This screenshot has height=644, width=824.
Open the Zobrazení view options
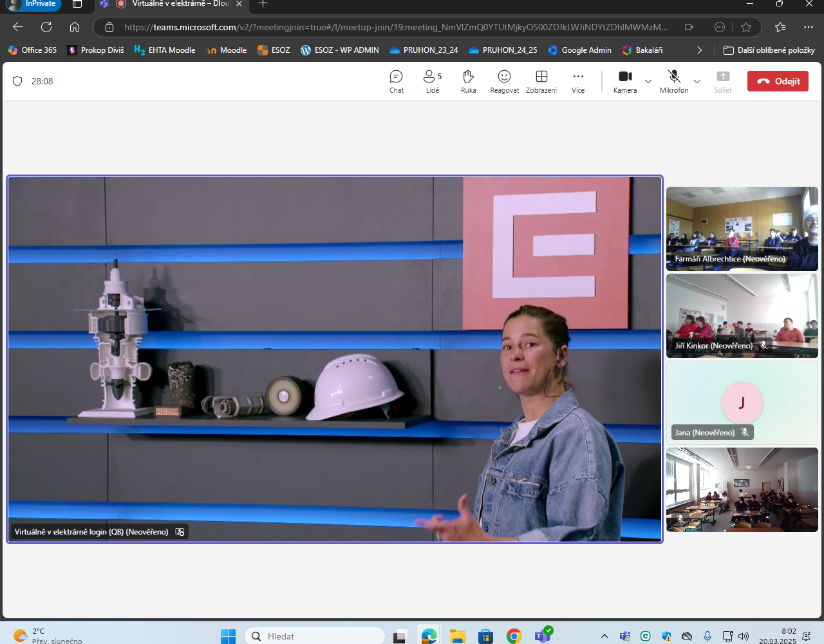click(x=541, y=81)
